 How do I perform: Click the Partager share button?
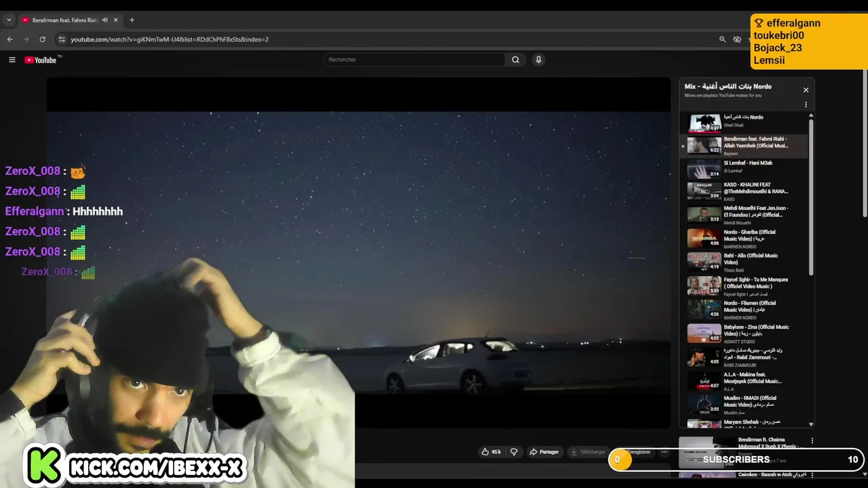pos(544,452)
